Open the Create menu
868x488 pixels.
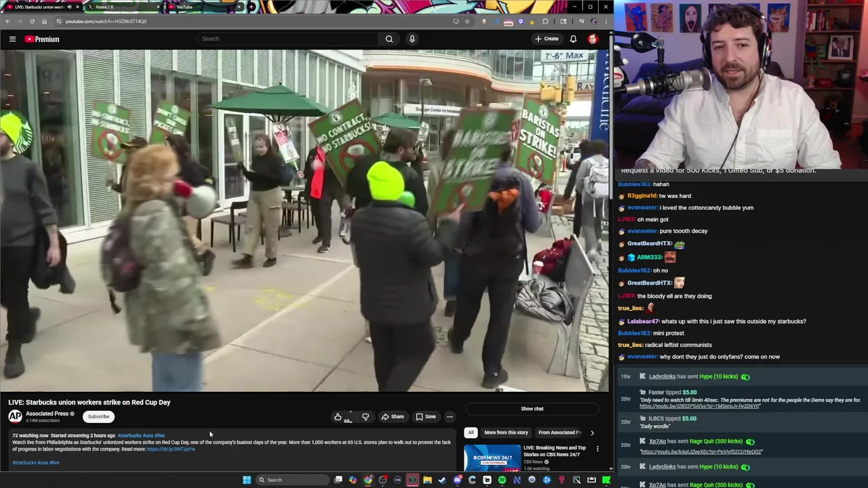[547, 39]
